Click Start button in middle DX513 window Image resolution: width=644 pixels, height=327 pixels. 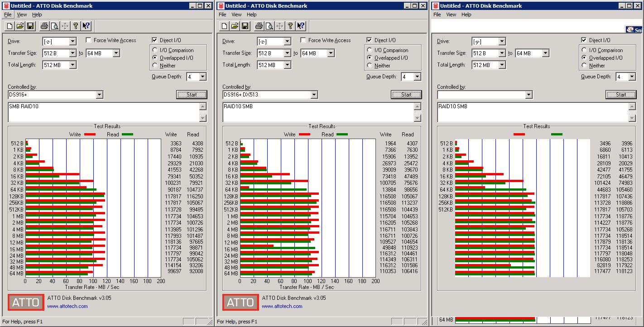(406, 95)
